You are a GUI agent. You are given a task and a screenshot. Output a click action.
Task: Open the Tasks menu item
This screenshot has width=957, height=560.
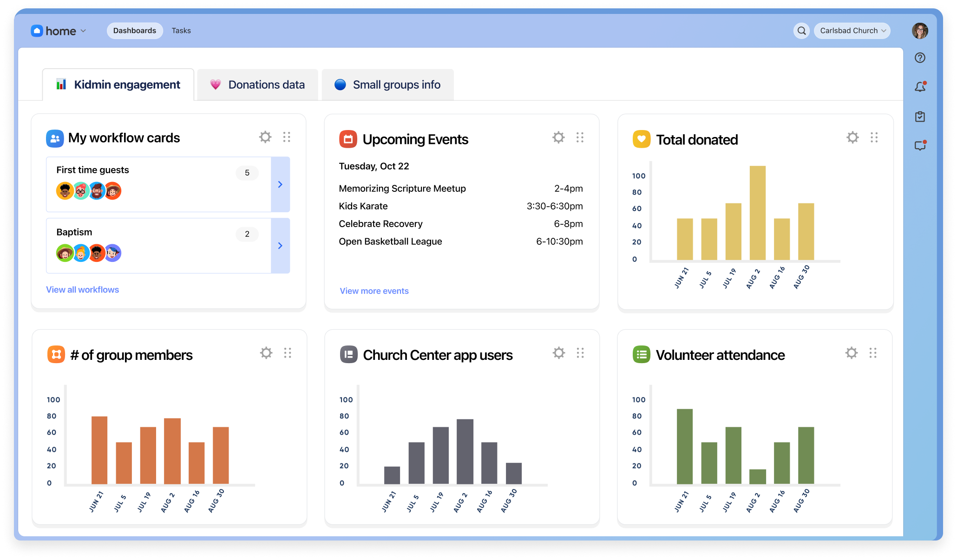[181, 31]
